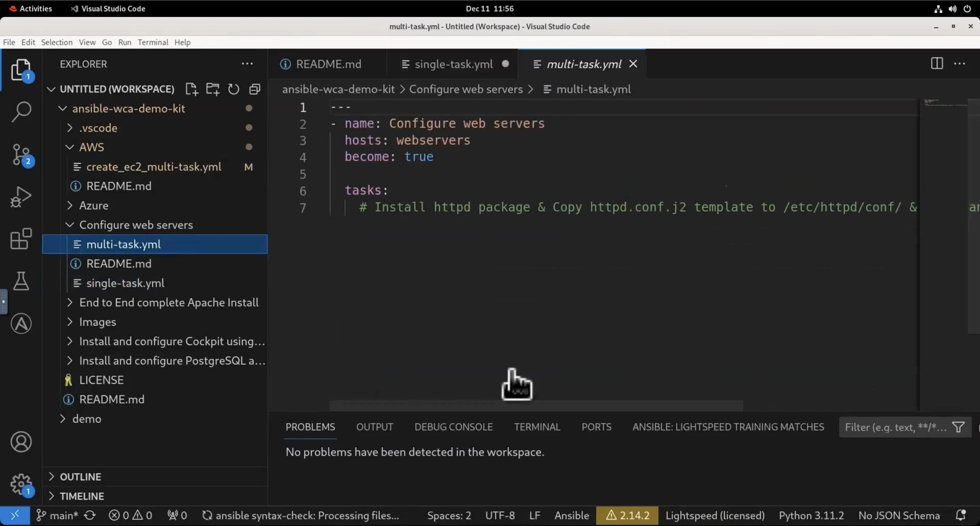
Task: Synchronize changes on main branch
Action: coord(90,516)
